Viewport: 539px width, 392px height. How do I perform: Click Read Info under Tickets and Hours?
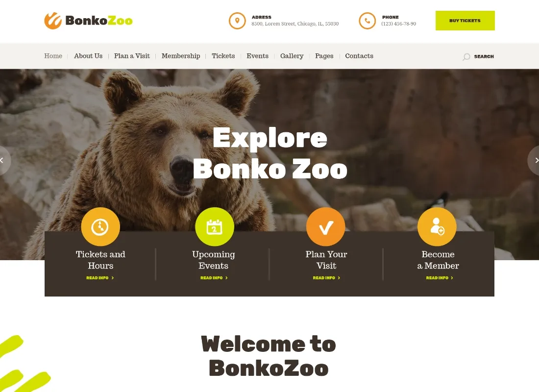coord(100,278)
